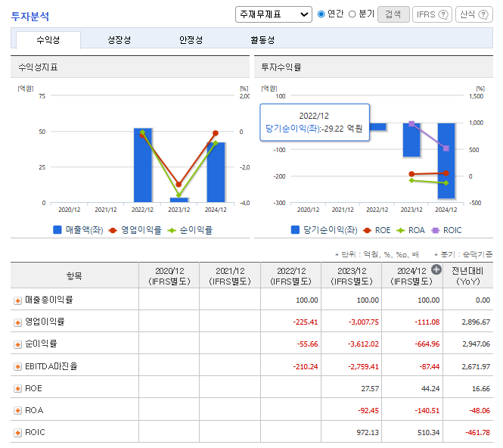The width and height of the screenshot is (503, 448).
Task: Click the ROE YoY value 16.66
Action: pos(481,389)
